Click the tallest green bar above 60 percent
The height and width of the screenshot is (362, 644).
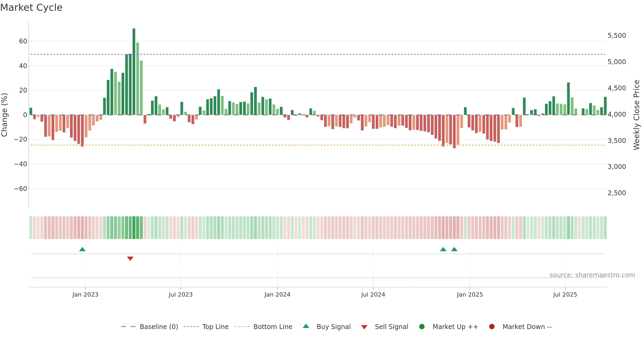tap(134, 72)
